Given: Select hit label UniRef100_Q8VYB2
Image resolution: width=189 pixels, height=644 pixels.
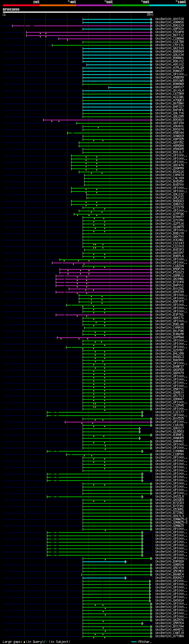Looking at the screenshot, I should pos(170,142).
